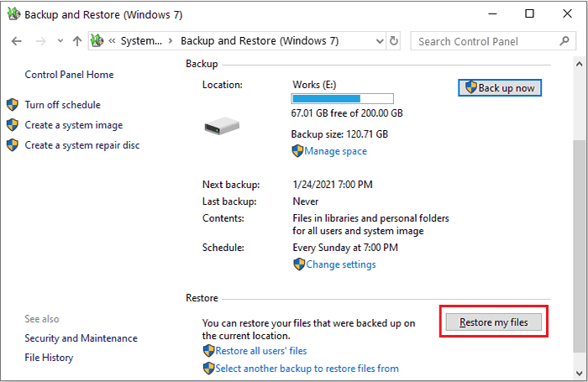Close the Backup and Restore window
This screenshot has height=382, width=588.
pos(567,14)
